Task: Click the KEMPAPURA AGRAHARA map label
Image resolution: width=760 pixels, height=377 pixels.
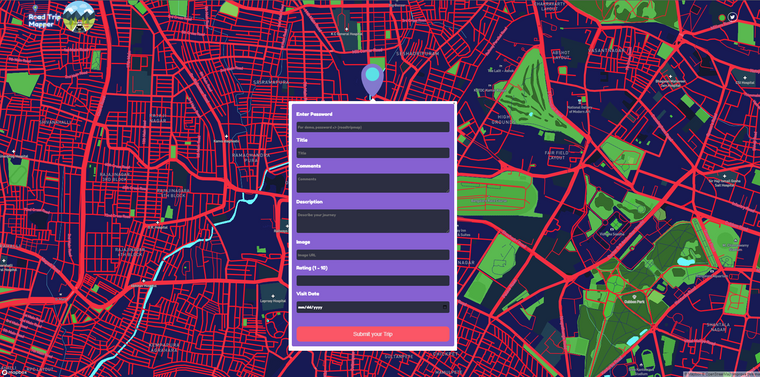Action: (x=163, y=347)
